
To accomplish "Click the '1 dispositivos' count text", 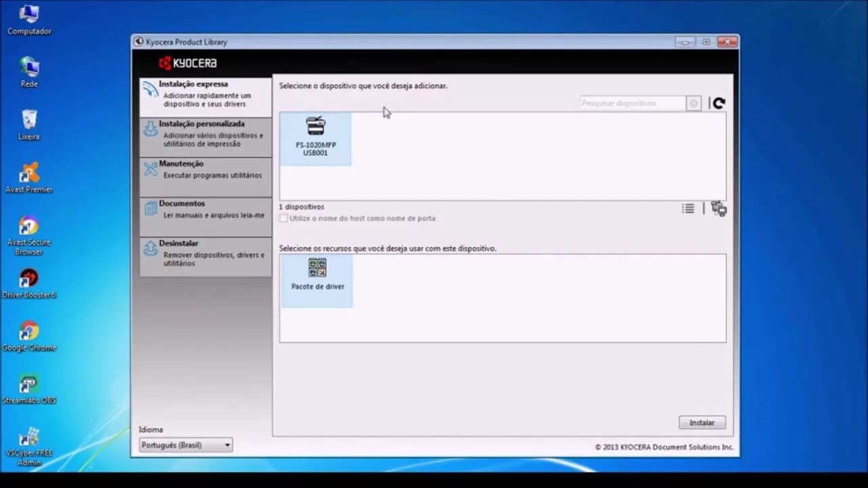I will pos(302,207).
